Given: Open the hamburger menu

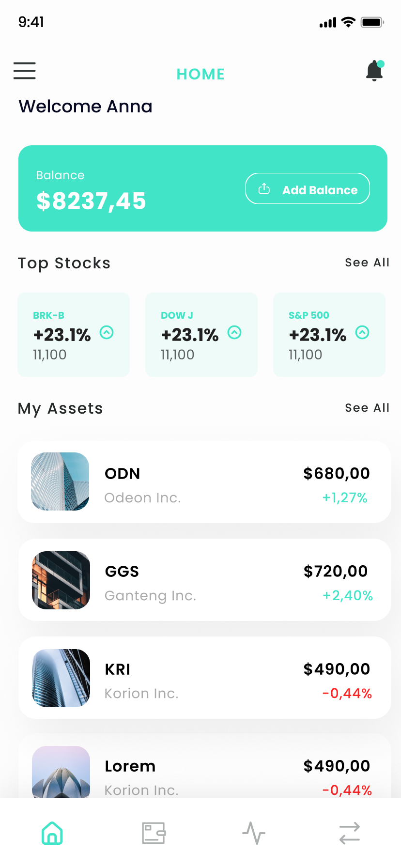Looking at the screenshot, I should pos(24,71).
